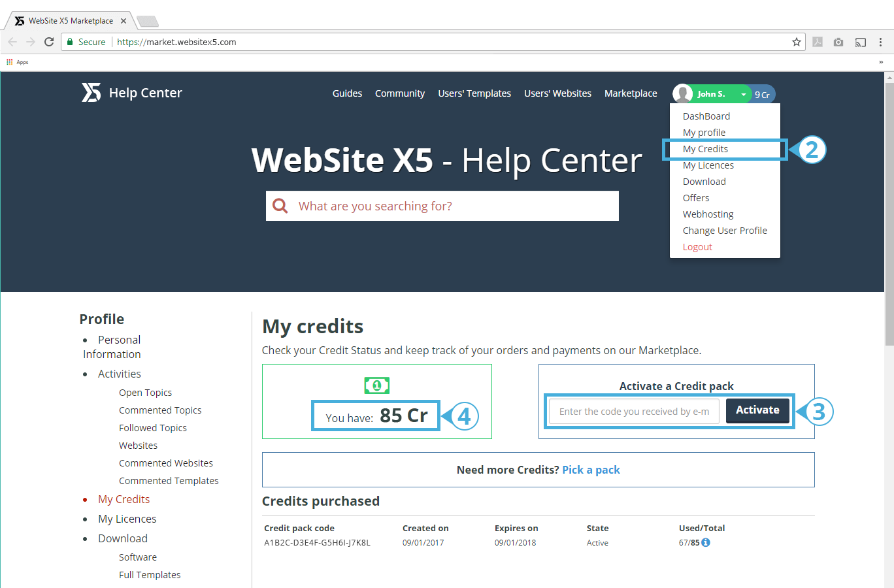Select Change User Profile from menu
Screen dimensions: 894x588
(x=725, y=231)
